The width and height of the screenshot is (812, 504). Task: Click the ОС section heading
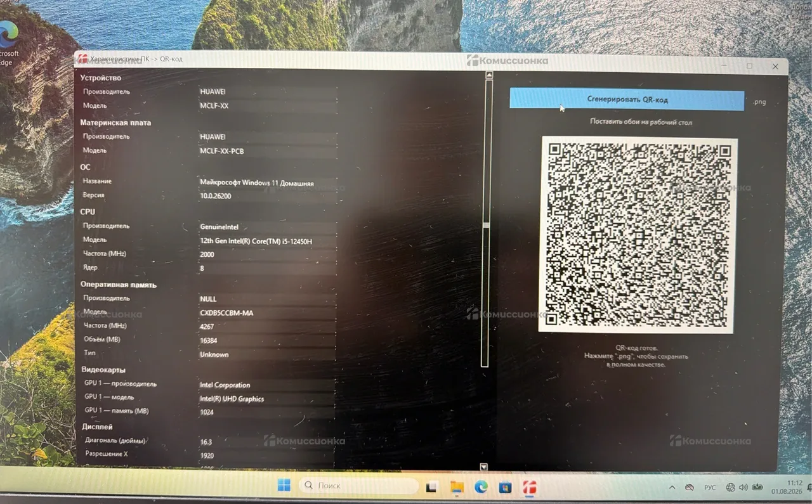[85, 167]
